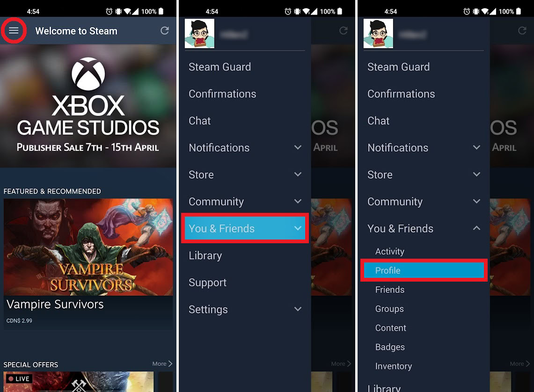Open the Xbox Game Studios sale banner
The height and width of the screenshot is (392, 534).
(x=88, y=106)
